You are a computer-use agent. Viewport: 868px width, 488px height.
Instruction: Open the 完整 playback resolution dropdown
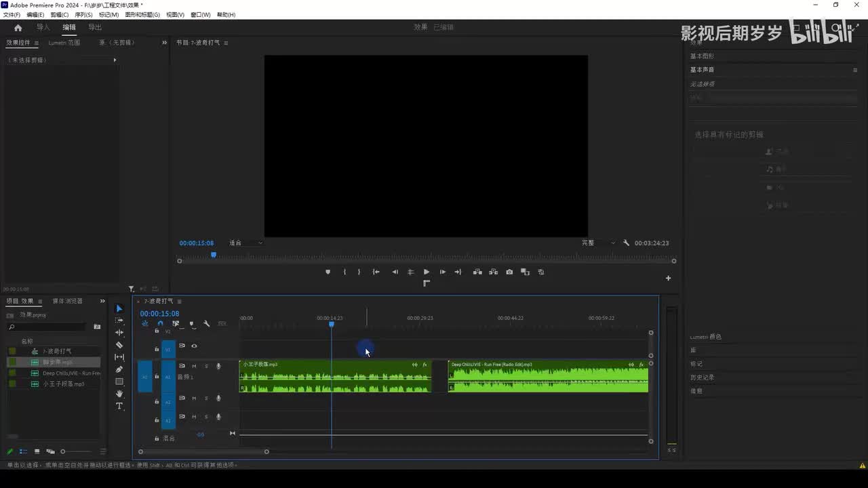pyautogui.click(x=598, y=243)
